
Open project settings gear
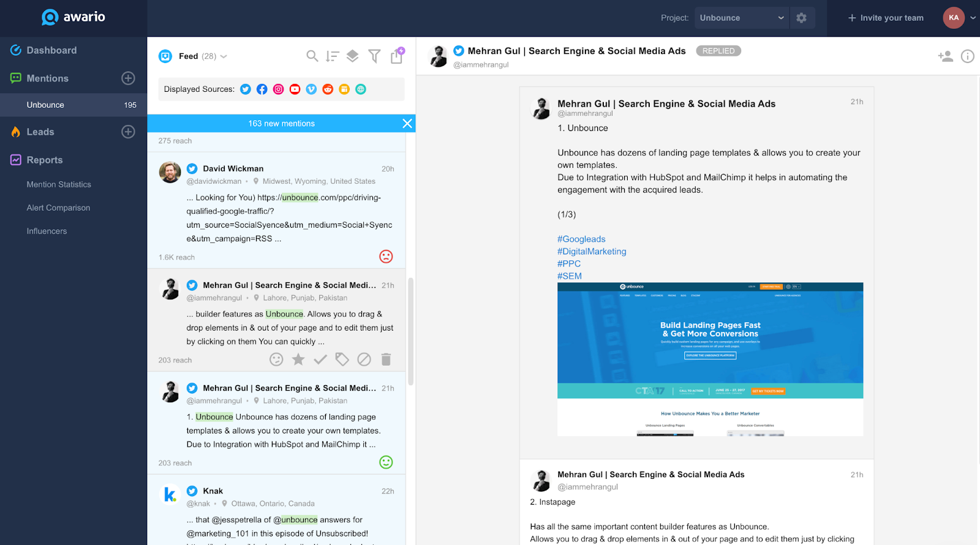801,18
